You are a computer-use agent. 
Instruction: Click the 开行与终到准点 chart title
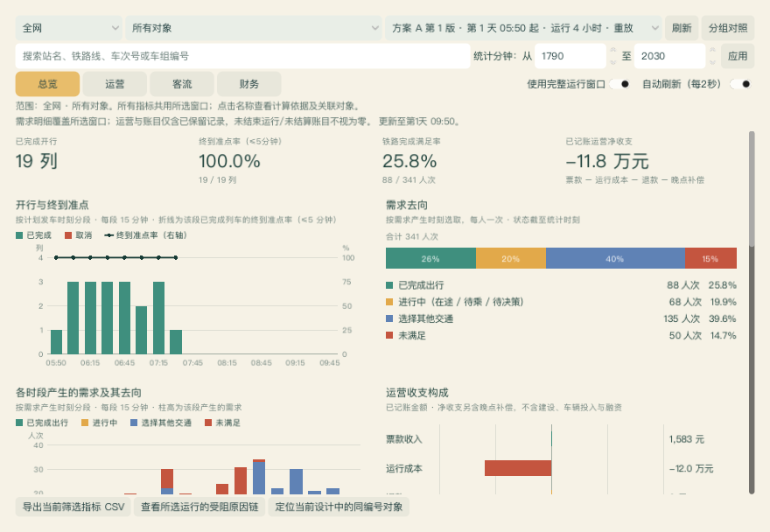tap(52, 206)
